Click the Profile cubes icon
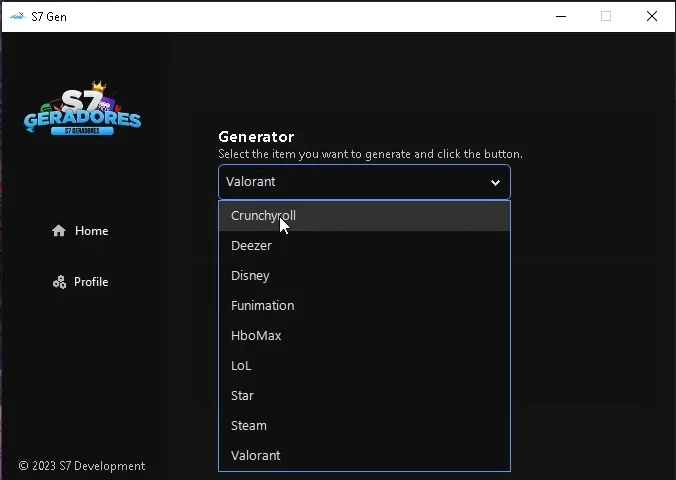Viewport: 676px width, 480px height. tap(59, 282)
